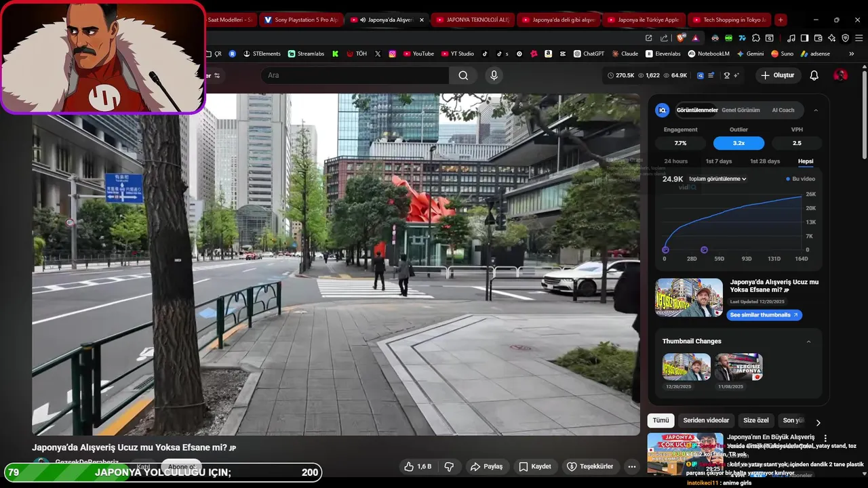Collapse the vidIQ stats panel
The width and height of the screenshot is (868, 488).
click(x=816, y=110)
